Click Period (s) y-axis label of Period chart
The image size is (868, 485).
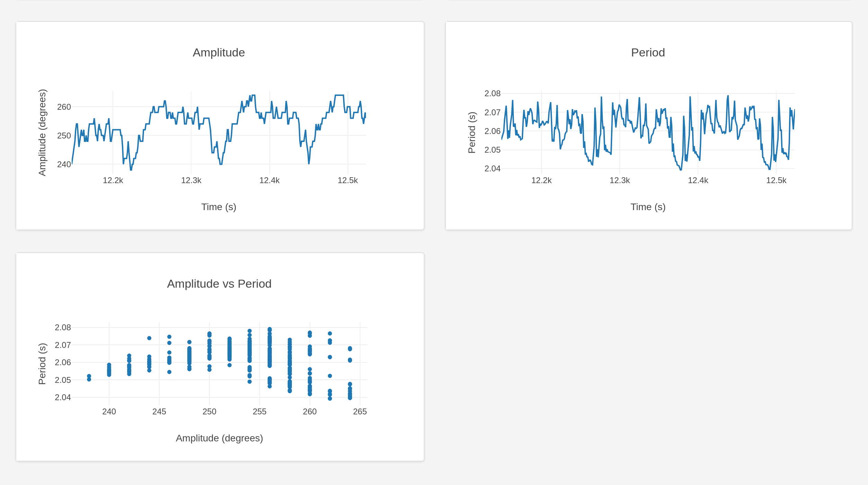coord(472,133)
